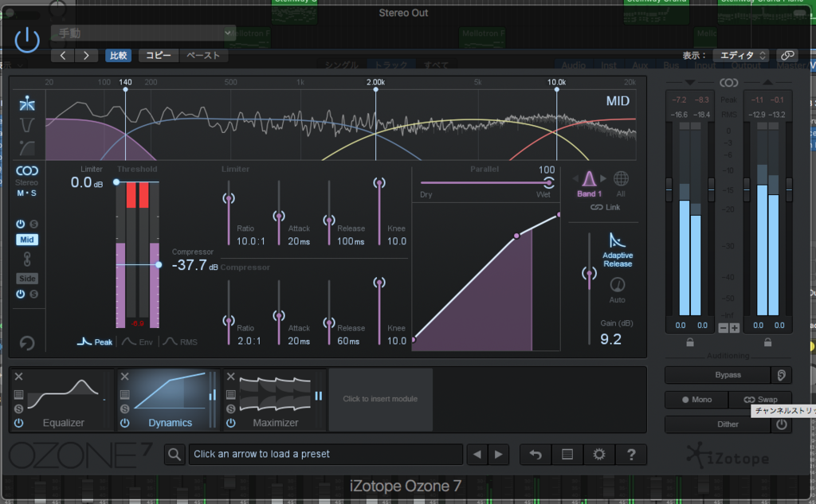Click the コピー copy button
Viewport: 816px width, 504px height.
point(159,55)
